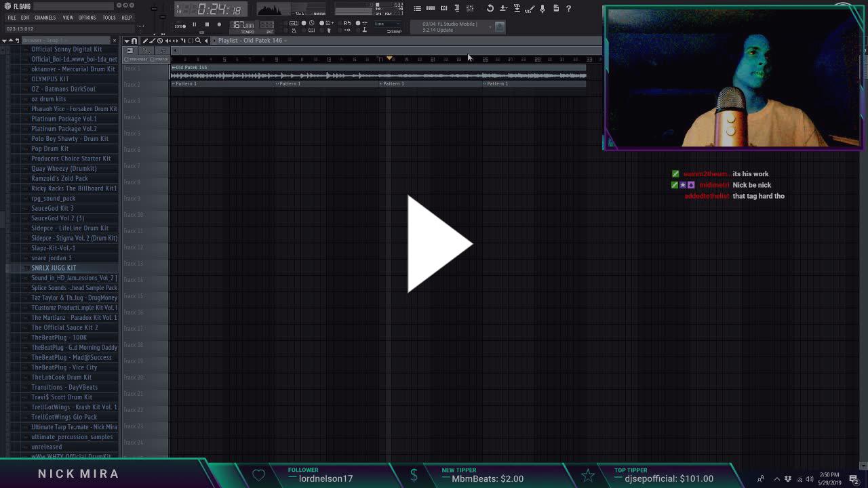Open the taskbar clock showing 2:50 PM

[x=829, y=479]
